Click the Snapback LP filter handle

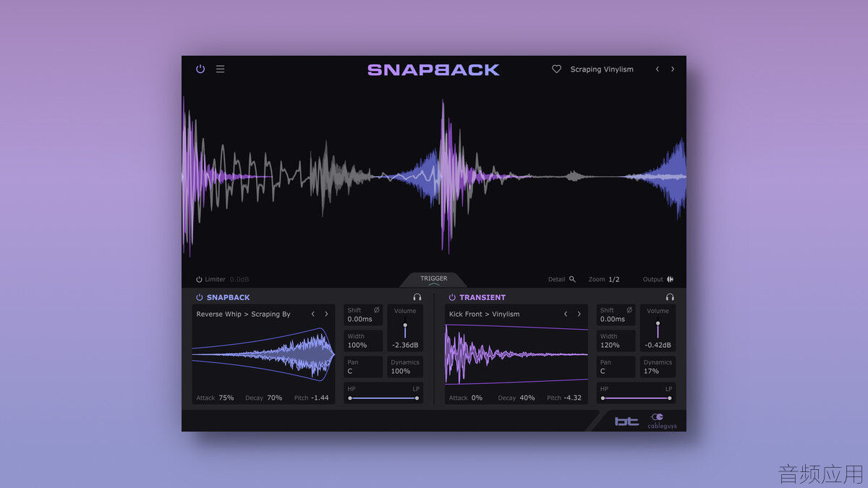point(417,398)
